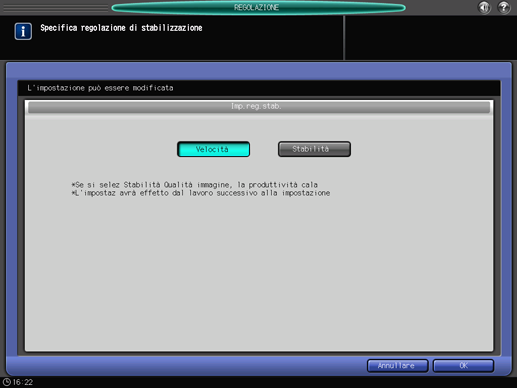Click 'L'impostazione può essere modificata' text
517x388 pixels.
pyautogui.click(x=100, y=88)
